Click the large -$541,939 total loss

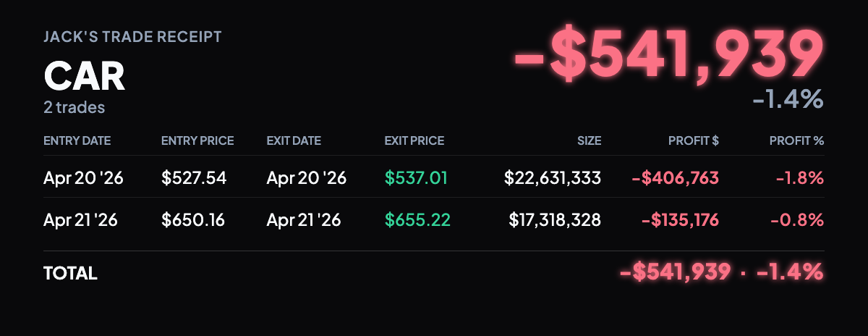click(x=669, y=55)
